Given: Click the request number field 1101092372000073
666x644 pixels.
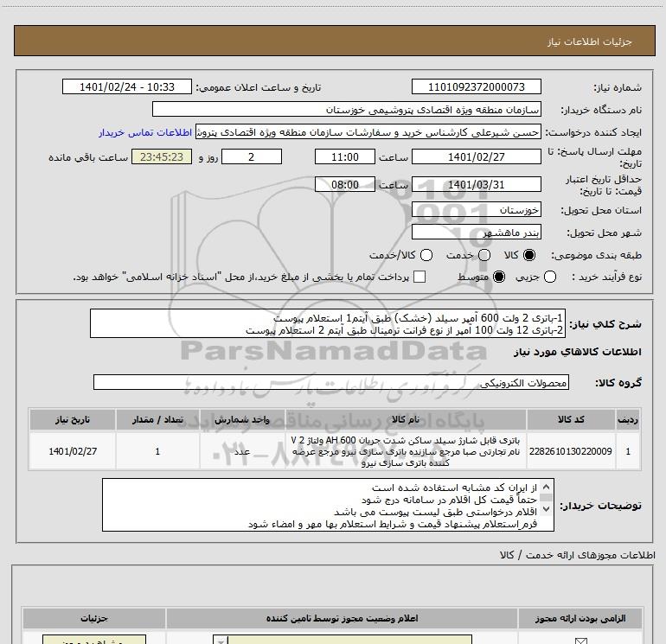Looking at the screenshot, I should point(476,86).
